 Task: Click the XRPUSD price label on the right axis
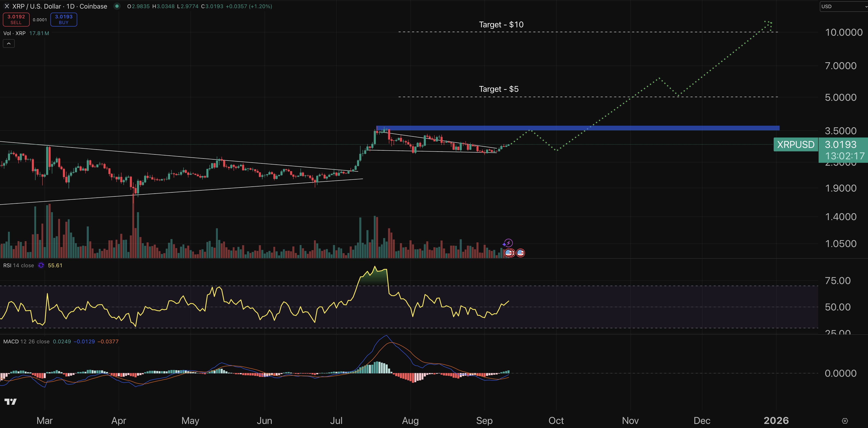(x=796, y=145)
